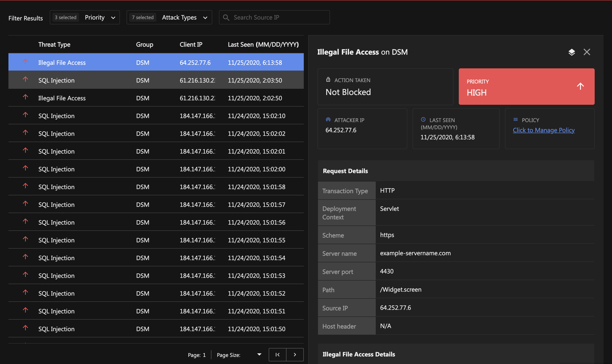Click the Scheme value https

pyautogui.click(x=387, y=235)
